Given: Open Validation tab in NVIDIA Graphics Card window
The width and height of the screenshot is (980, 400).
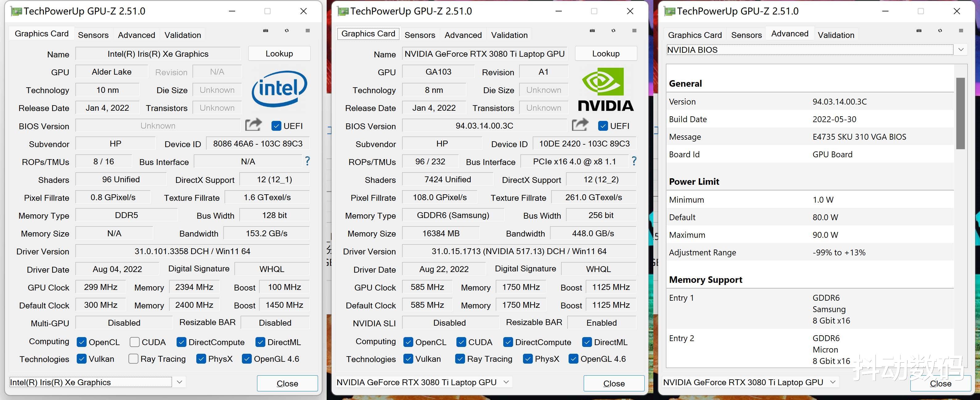Looking at the screenshot, I should point(509,35).
